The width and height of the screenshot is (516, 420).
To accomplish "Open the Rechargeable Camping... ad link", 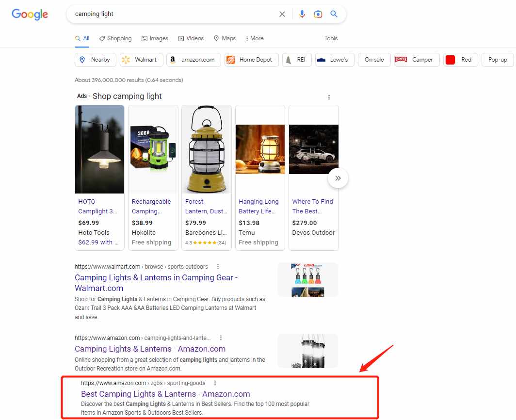I will click(151, 207).
